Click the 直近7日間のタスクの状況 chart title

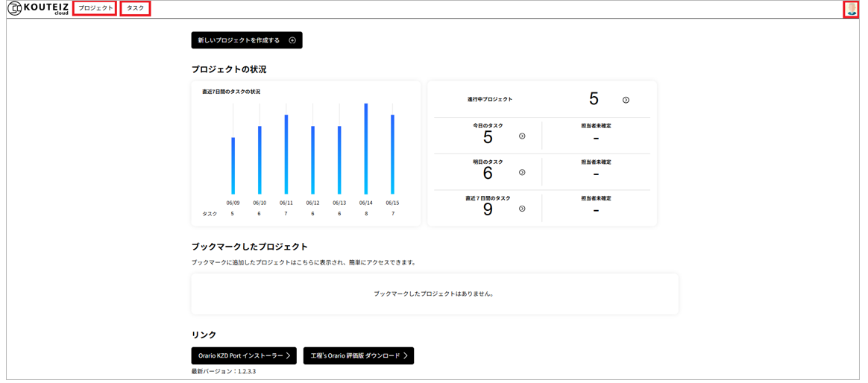[x=231, y=92]
